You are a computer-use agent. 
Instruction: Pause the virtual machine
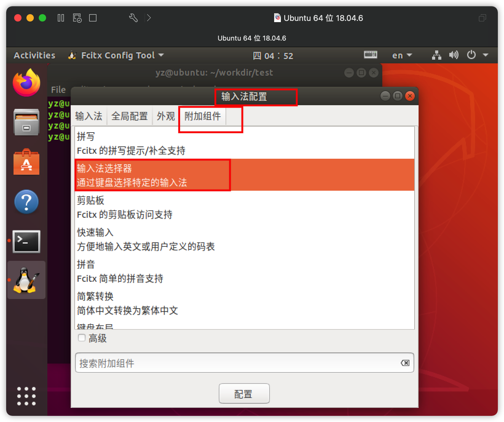point(61,18)
